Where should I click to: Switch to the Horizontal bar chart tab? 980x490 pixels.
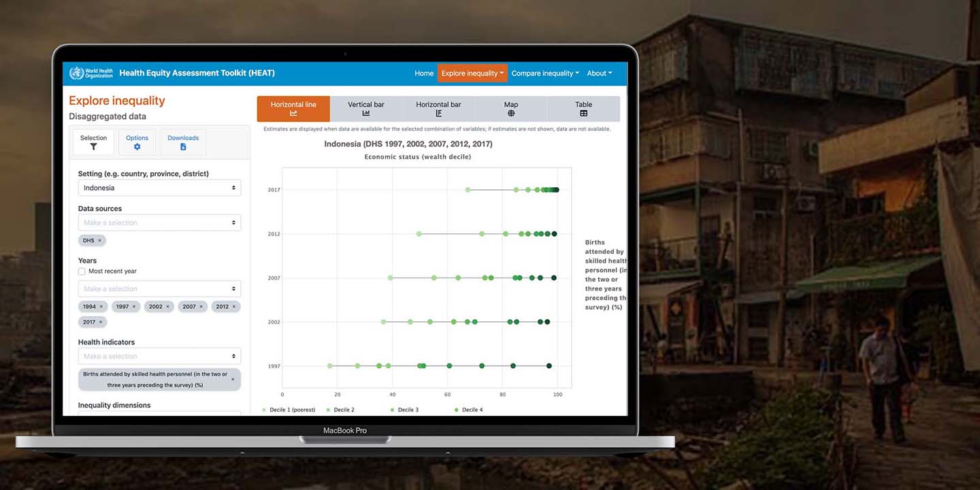coord(438,109)
